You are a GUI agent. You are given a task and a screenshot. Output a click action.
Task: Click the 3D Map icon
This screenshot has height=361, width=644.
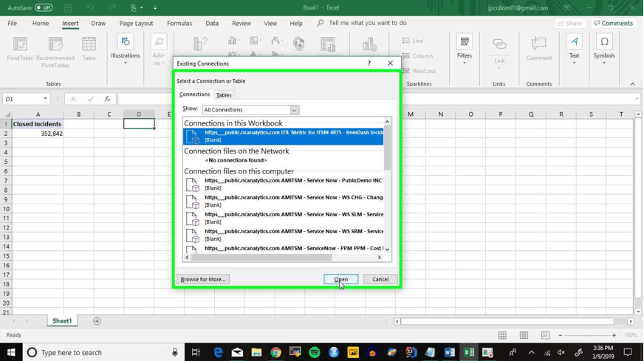point(370,44)
